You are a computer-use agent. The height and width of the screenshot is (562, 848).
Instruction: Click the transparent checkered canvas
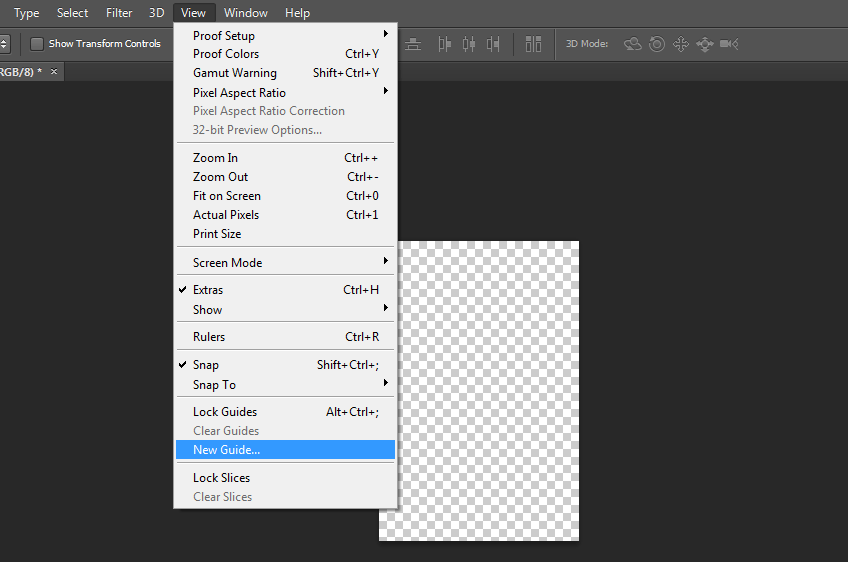pos(488,391)
